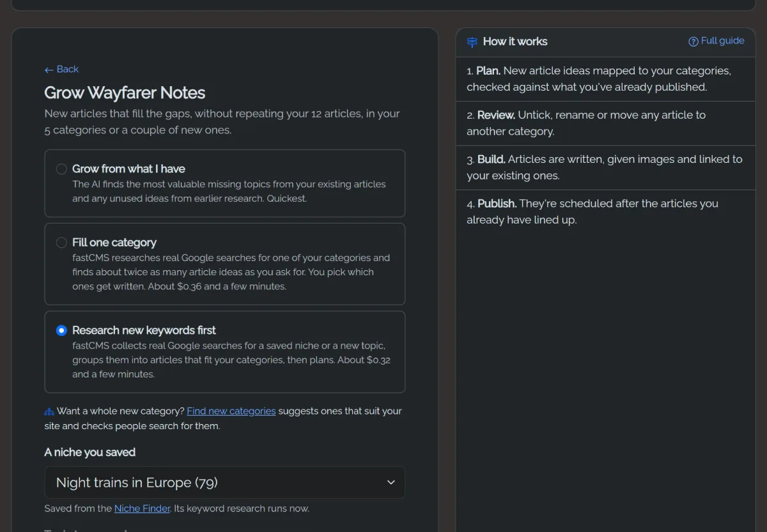Go back using the Back link
The width and height of the screenshot is (767, 532).
click(61, 69)
